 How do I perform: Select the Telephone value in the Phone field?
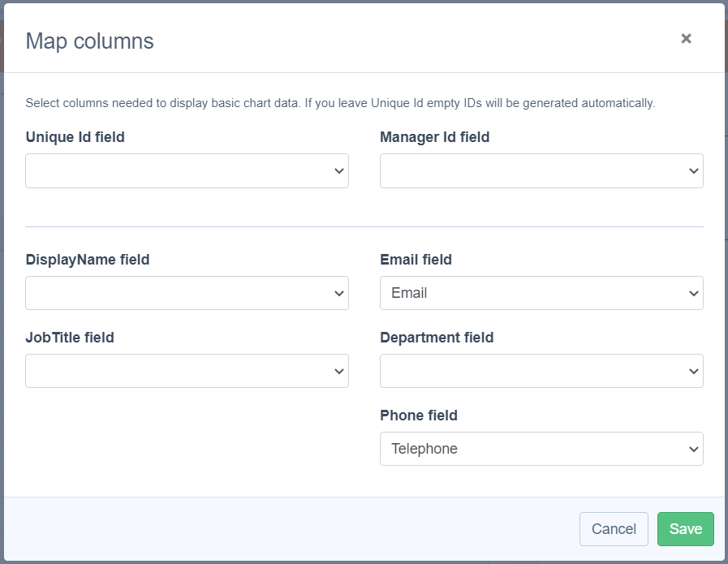coord(424,449)
